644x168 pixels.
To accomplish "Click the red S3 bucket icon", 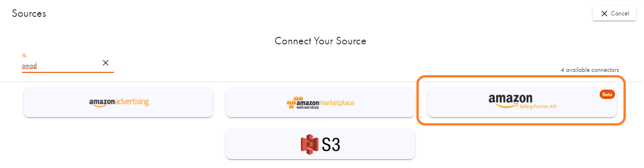I will pyautogui.click(x=309, y=145).
